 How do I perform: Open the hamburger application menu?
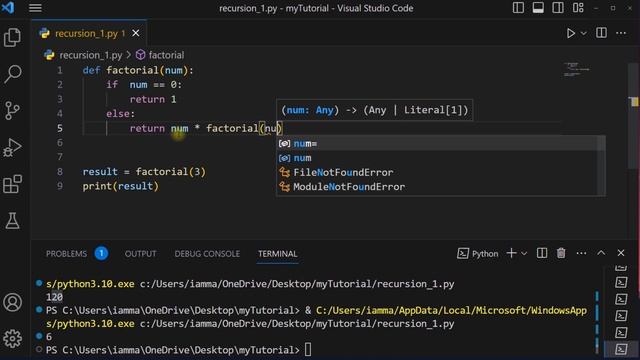pyautogui.click(x=35, y=8)
